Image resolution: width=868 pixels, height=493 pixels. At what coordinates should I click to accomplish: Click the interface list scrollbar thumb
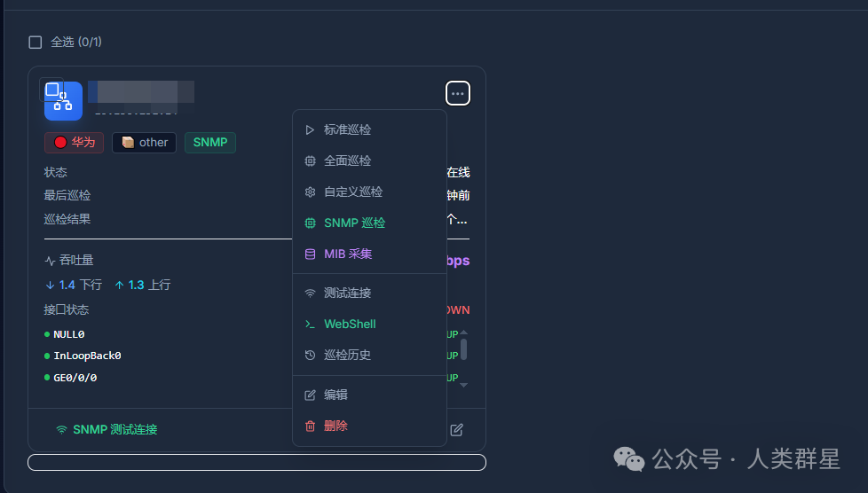[x=463, y=349]
